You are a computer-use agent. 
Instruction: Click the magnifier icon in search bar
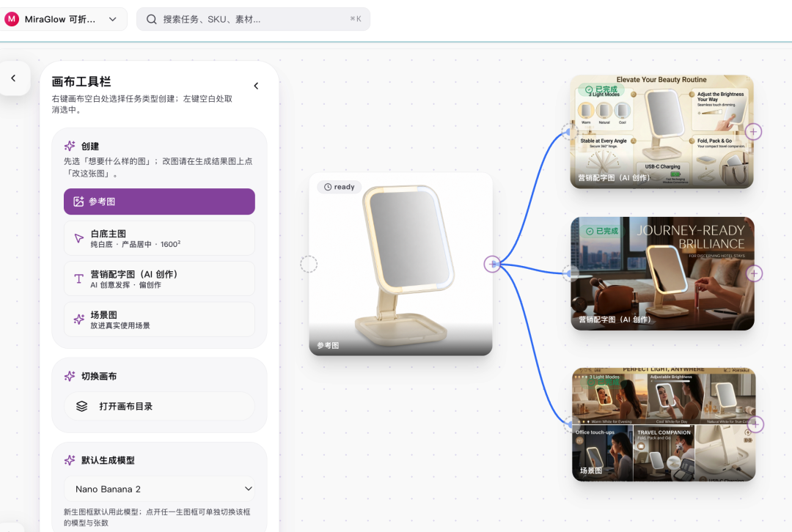tap(151, 19)
